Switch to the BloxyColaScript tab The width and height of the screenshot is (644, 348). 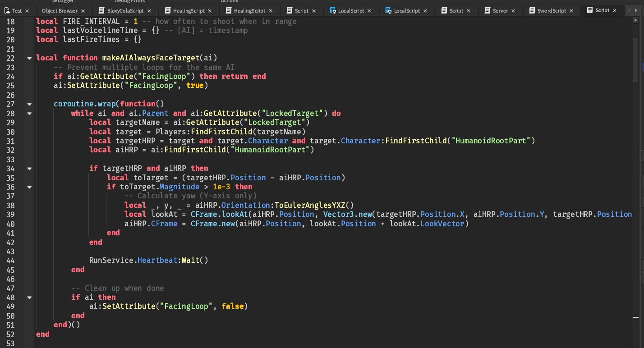point(125,10)
